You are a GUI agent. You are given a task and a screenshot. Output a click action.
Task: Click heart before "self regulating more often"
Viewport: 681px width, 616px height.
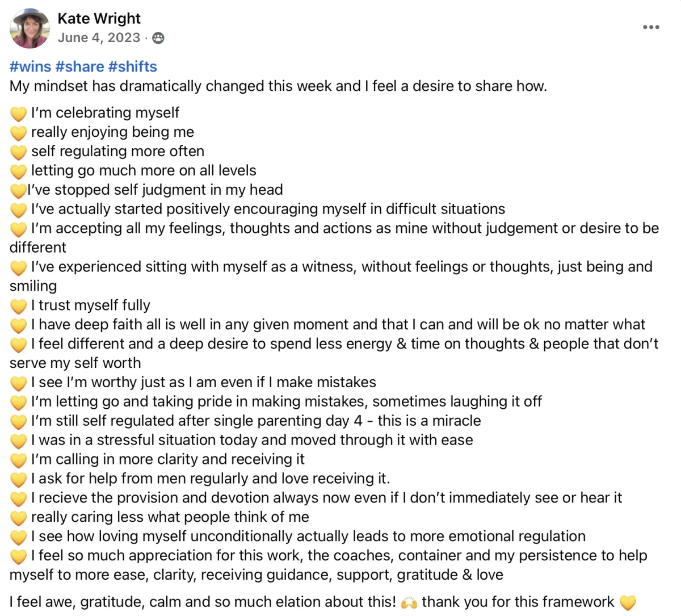pyautogui.click(x=18, y=152)
